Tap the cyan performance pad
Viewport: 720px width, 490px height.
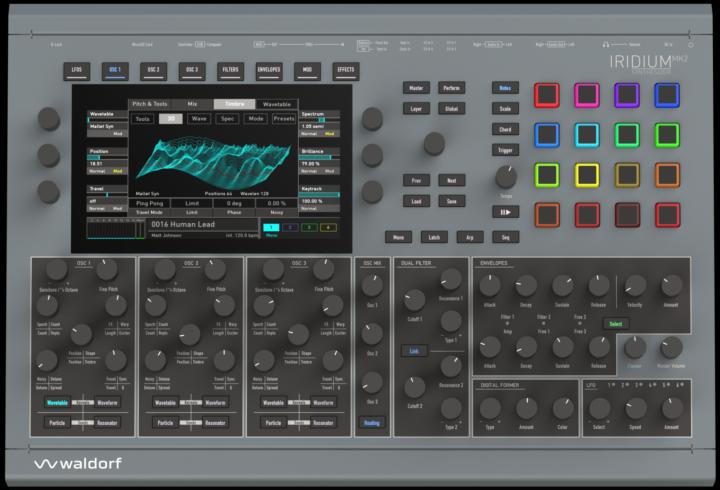pos(586,135)
